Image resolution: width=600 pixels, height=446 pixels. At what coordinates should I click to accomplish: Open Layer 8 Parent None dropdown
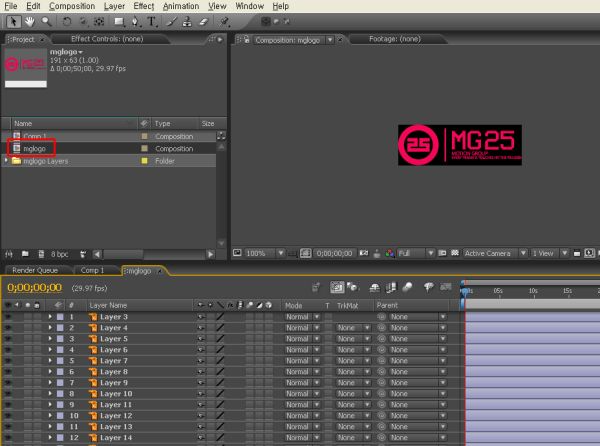click(417, 372)
